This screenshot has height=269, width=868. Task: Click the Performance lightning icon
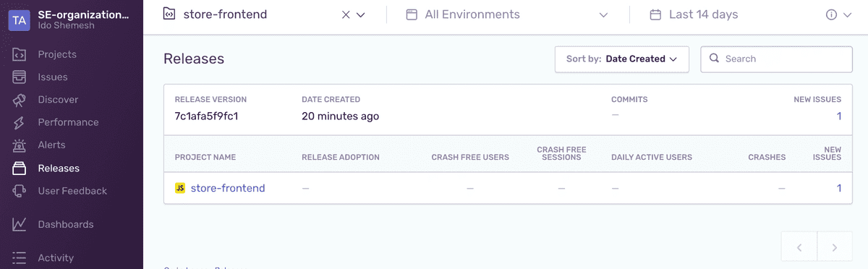[20, 123]
